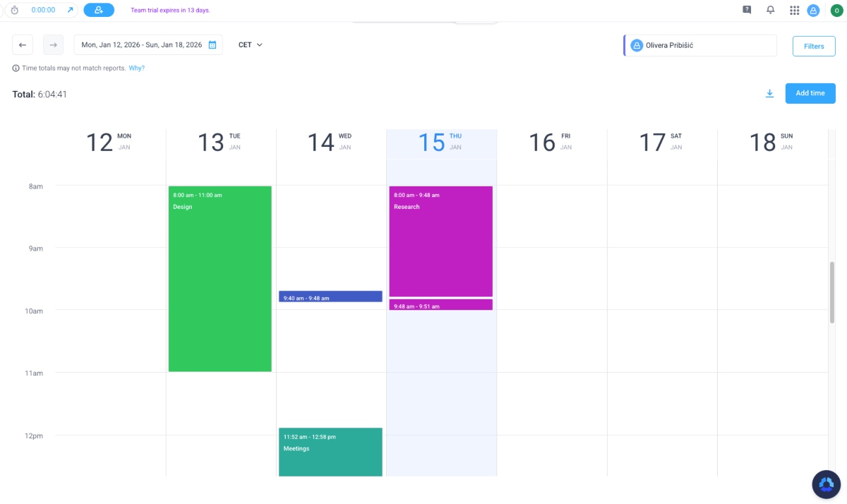The width and height of the screenshot is (847, 504).
Task: Go to the previous week with the back arrow
Action: pyautogui.click(x=22, y=44)
